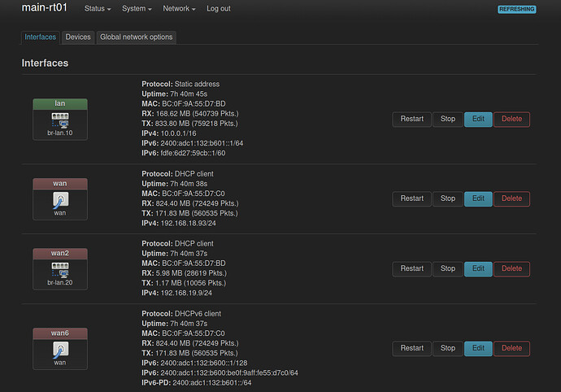Open the Status dropdown menu
The image size is (561, 392).
[98, 9]
